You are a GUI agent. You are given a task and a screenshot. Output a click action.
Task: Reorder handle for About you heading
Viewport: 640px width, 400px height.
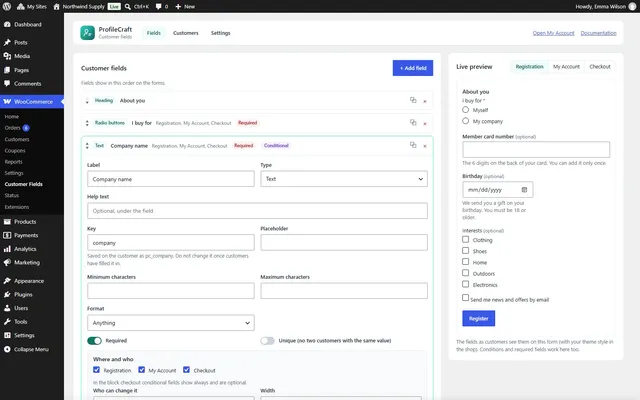point(87,101)
